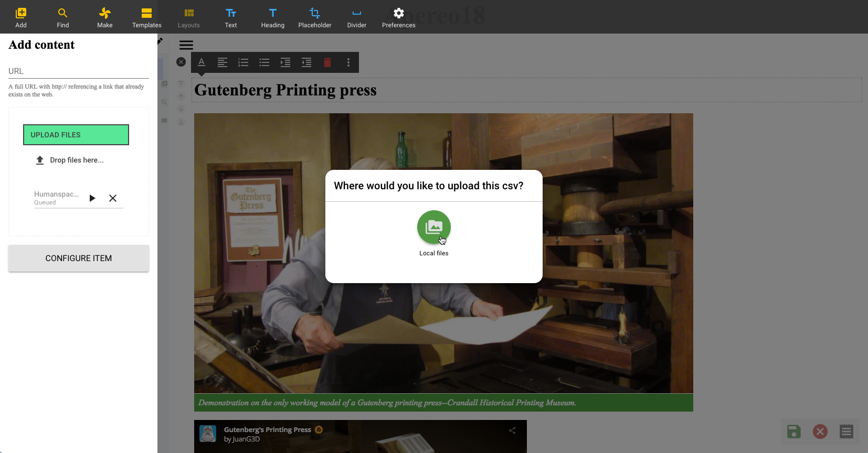Share the Gutenberg's Printing Press model
The width and height of the screenshot is (868, 453).
(x=512, y=430)
